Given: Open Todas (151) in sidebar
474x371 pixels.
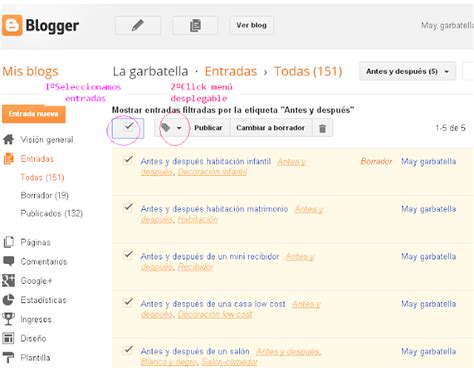Looking at the screenshot, I should tap(42, 177).
